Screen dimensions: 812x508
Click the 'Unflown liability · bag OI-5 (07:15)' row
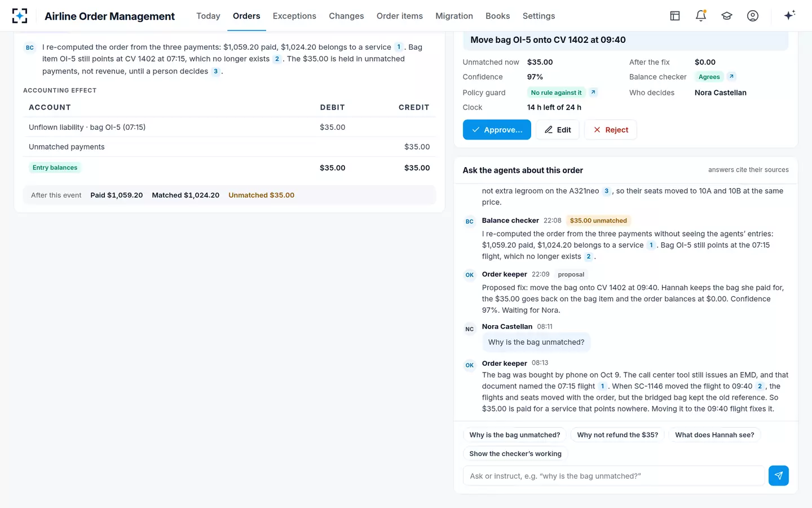(x=230, y=127)
